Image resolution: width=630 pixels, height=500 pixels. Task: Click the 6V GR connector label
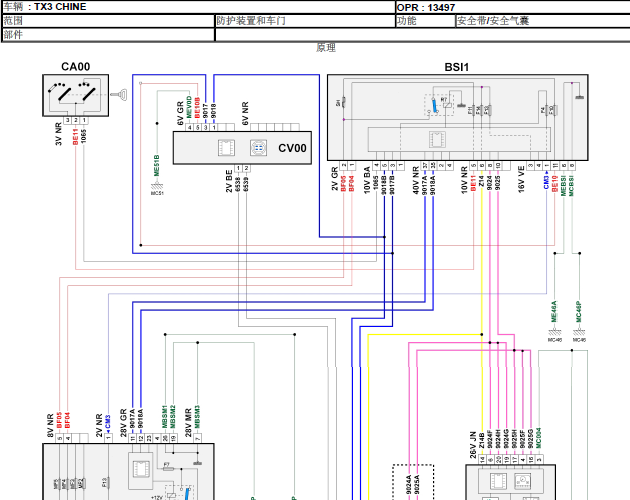[x=180, y=113]
